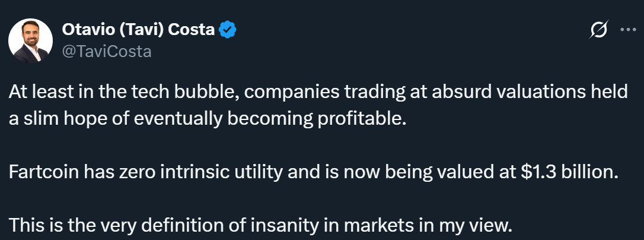Click the phrase 'absurd valuations'
The width and height of the screenshot is (644, 240).
pyautogui.click(x=497, y=92)
